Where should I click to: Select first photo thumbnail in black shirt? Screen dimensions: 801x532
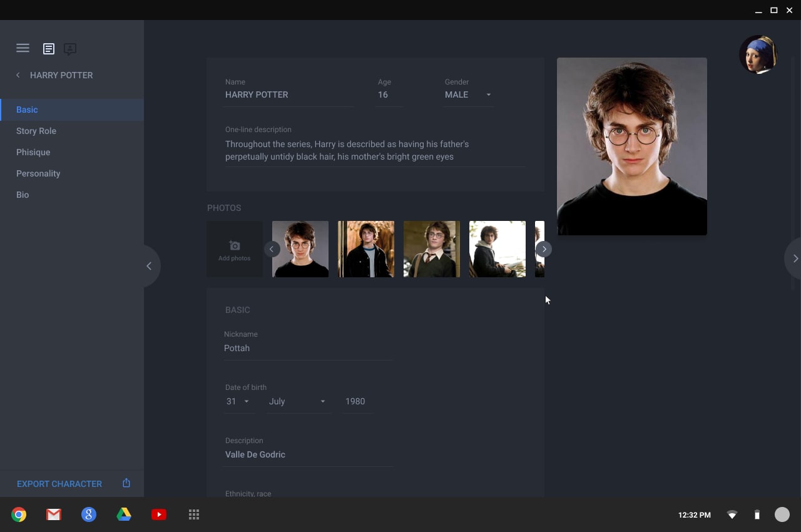pos(300,249)
